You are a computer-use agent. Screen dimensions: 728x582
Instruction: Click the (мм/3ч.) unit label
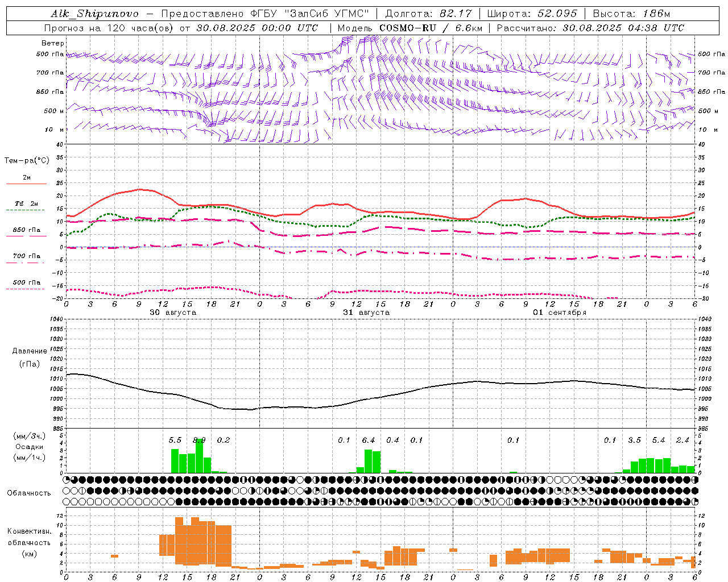[29, 436]
